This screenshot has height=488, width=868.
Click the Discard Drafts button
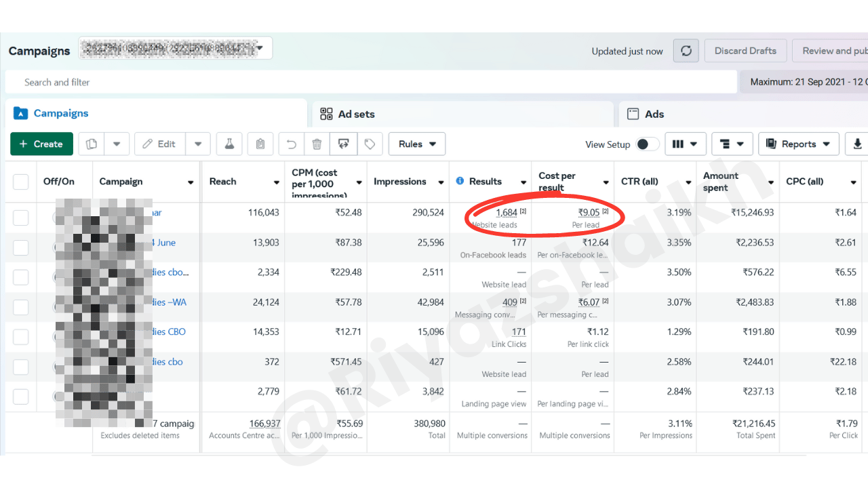745,51
